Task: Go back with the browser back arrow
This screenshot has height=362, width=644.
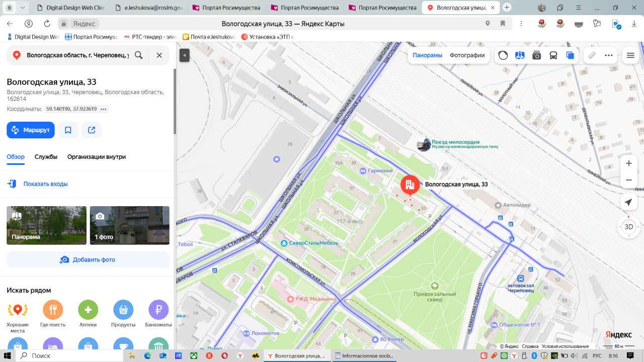Action: coord(10,24)
